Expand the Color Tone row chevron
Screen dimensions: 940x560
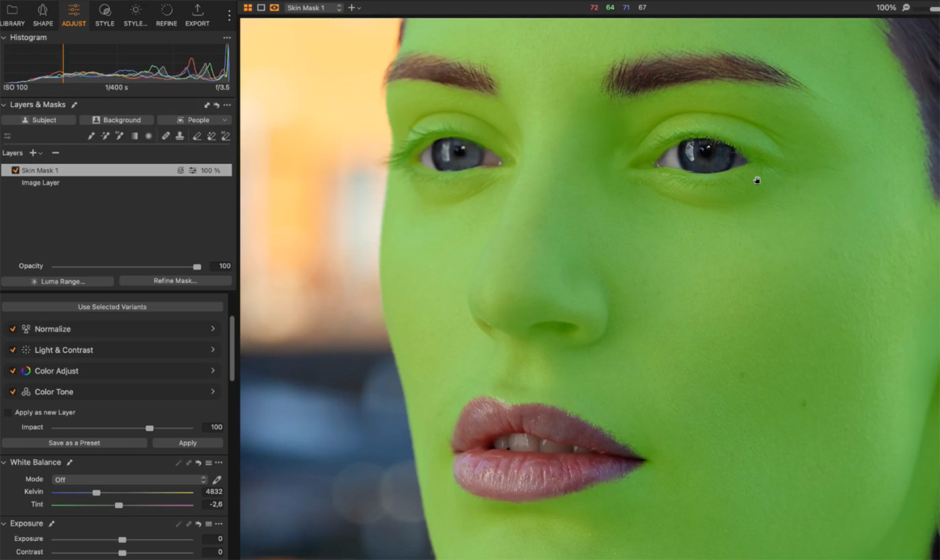click(213, 391)
